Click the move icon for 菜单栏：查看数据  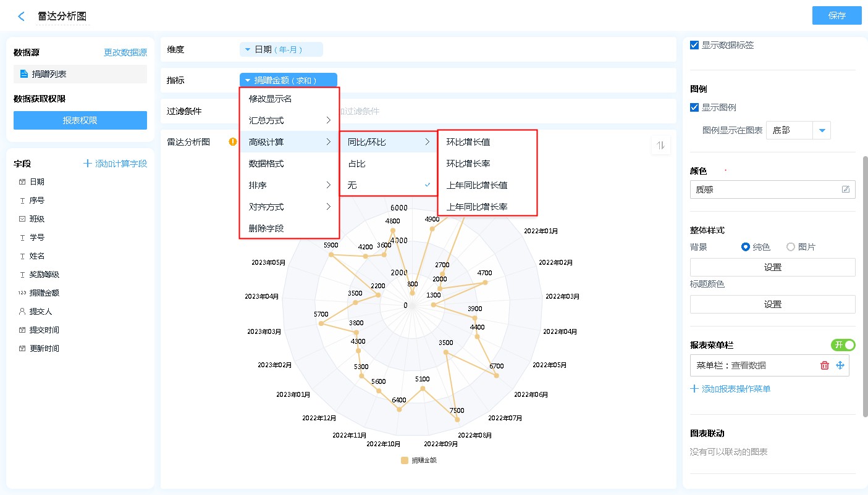[x=840, y=365]
